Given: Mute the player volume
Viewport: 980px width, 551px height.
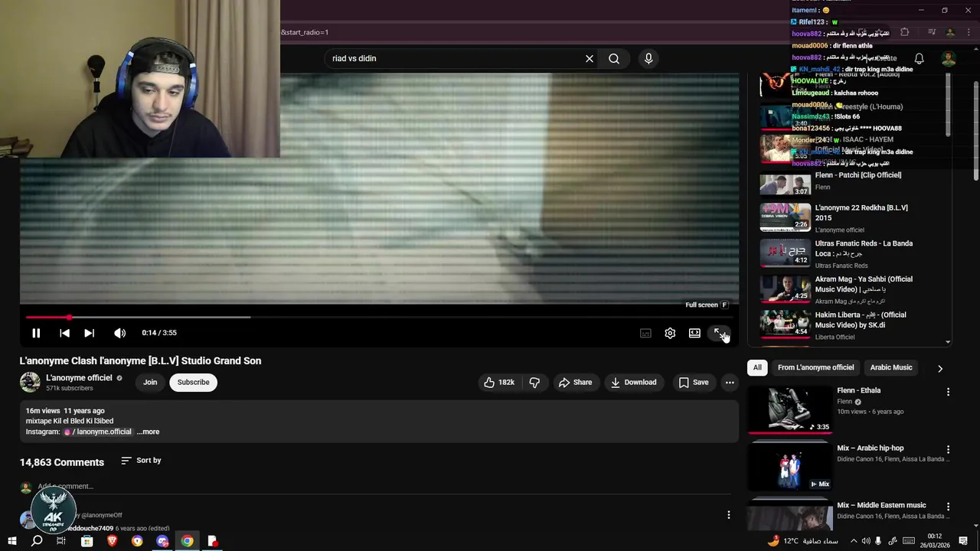Looking at the screenshot, I should click(119, 333).
